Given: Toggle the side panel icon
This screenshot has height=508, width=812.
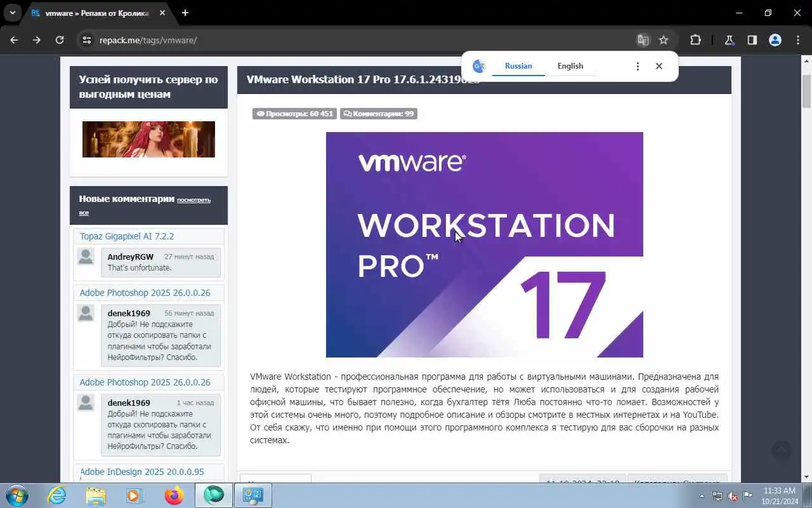Looking at the screenshot, I should click(752, 40).
